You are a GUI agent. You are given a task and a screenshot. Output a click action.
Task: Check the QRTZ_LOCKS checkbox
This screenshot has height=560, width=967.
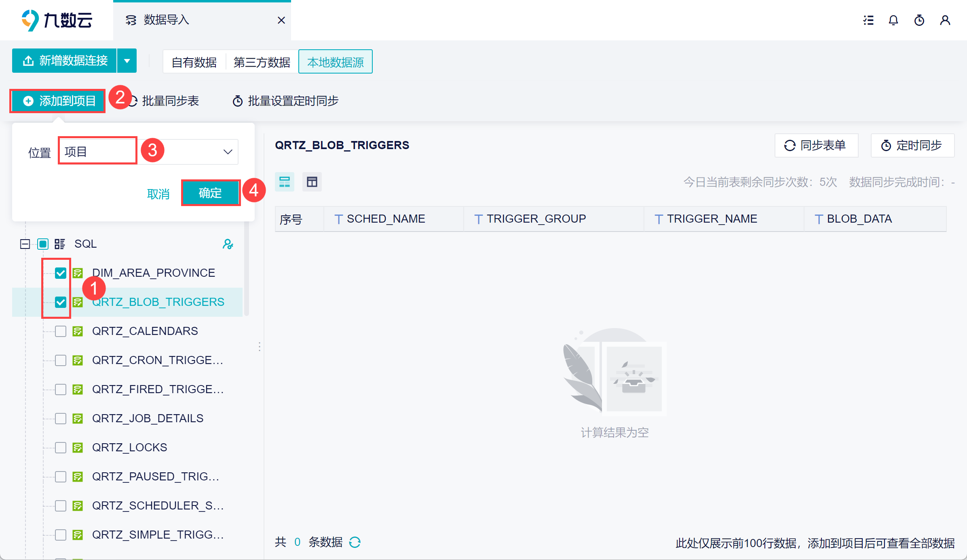click(61, 448)
